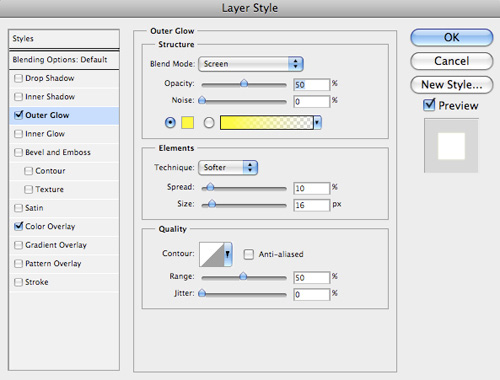The width and height of the screenshot is (500, 380).
Task: Select the gradient radio button
Action: point(209,123)
